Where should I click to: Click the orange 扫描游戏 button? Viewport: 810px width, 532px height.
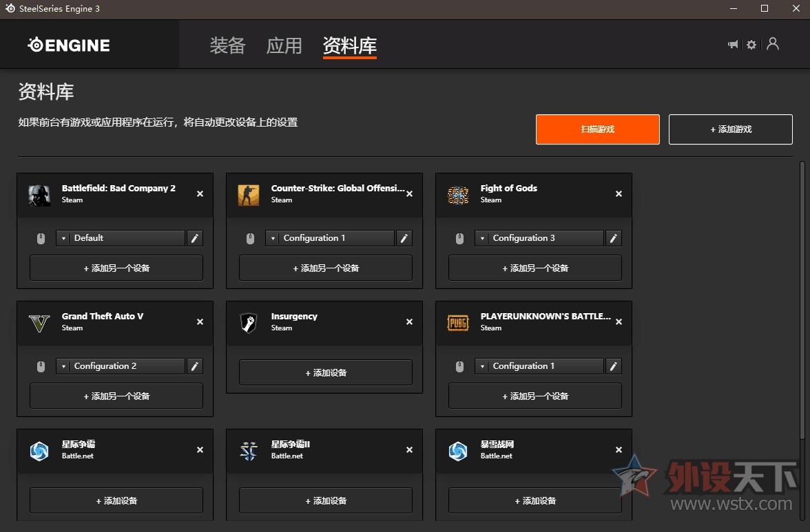point(598,129)
